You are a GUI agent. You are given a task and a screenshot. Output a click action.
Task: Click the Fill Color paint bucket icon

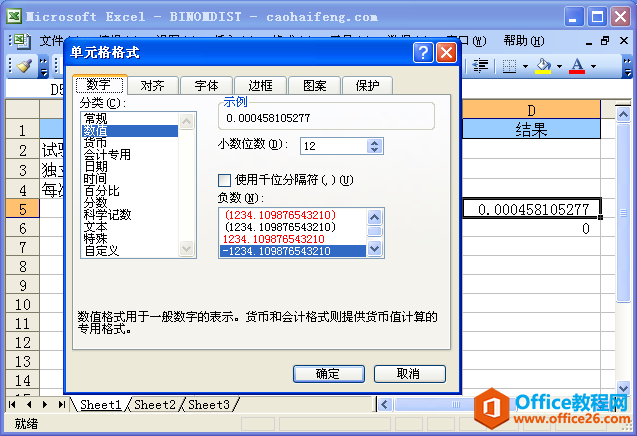[x=543, y=66]
